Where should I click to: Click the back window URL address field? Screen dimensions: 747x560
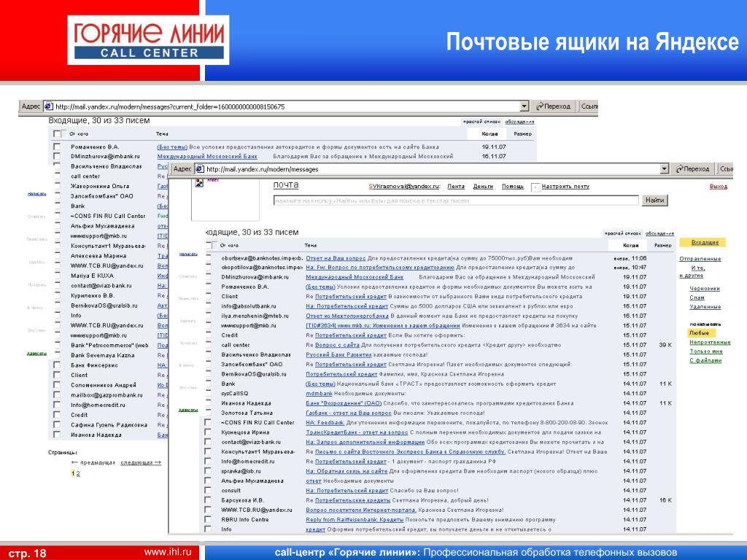tap(286, 106)
